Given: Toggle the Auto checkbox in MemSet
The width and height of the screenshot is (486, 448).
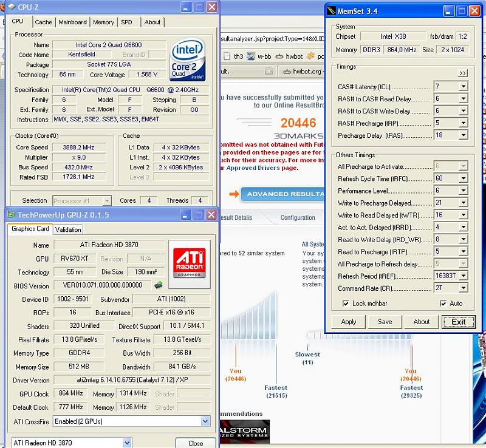Looking at the screenshot, I should coord(443,304).
